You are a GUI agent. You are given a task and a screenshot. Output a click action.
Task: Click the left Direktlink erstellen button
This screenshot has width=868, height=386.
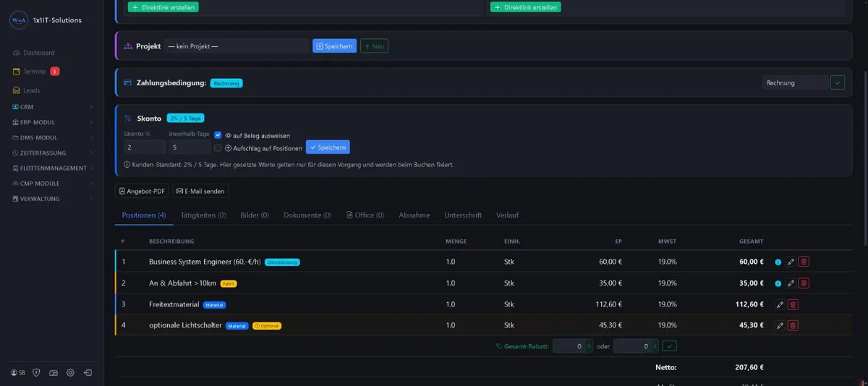coord(163,7)
